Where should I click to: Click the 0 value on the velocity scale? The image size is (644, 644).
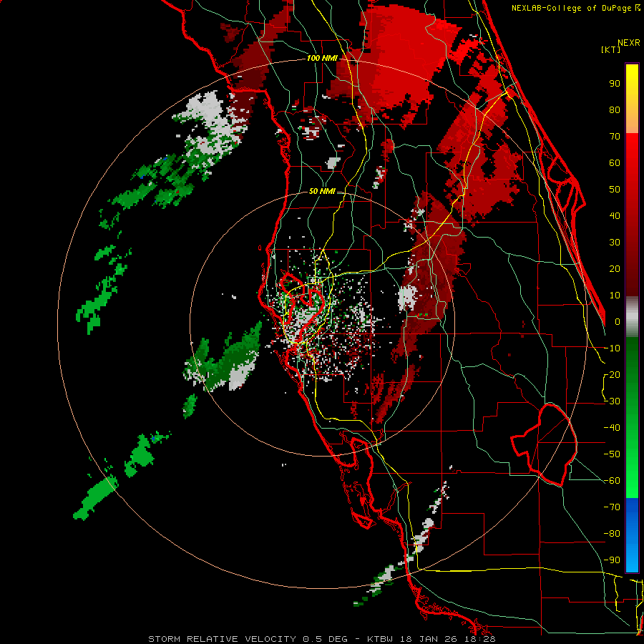point(618,321)
